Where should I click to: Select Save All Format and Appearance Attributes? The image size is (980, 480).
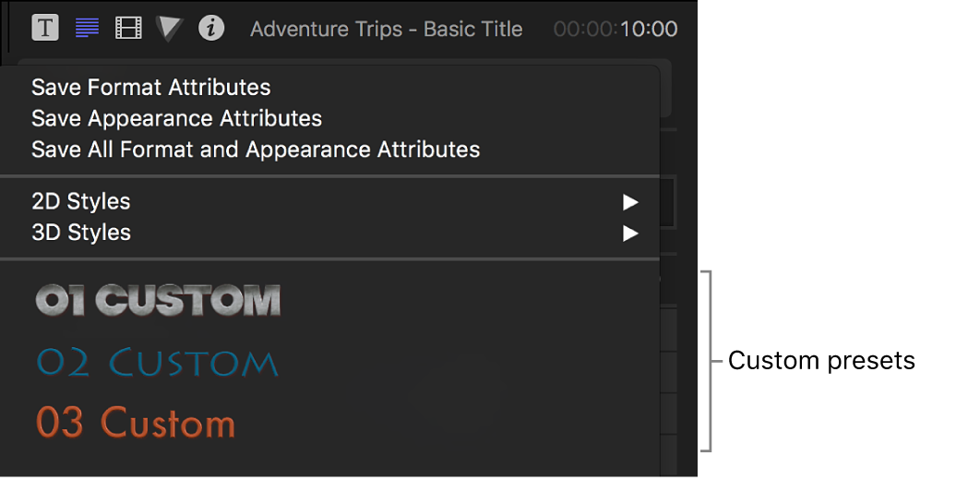(256, 150)
